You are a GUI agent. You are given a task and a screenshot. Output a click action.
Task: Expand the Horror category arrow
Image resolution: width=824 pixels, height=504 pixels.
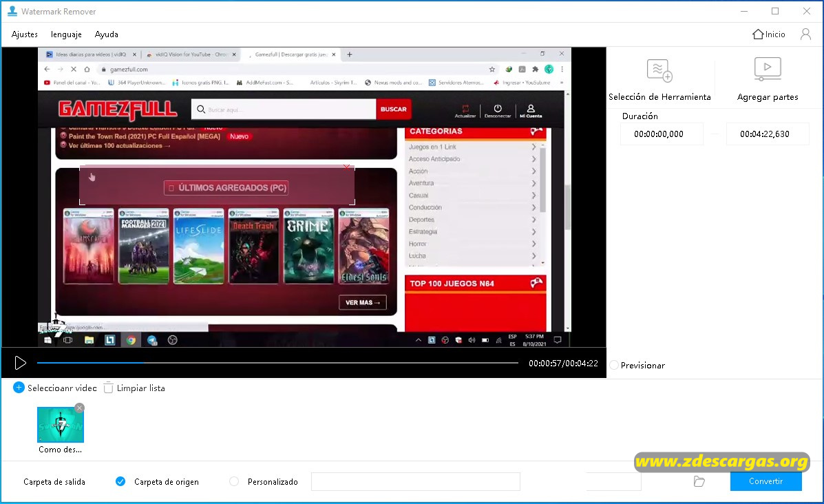(534, 244)
